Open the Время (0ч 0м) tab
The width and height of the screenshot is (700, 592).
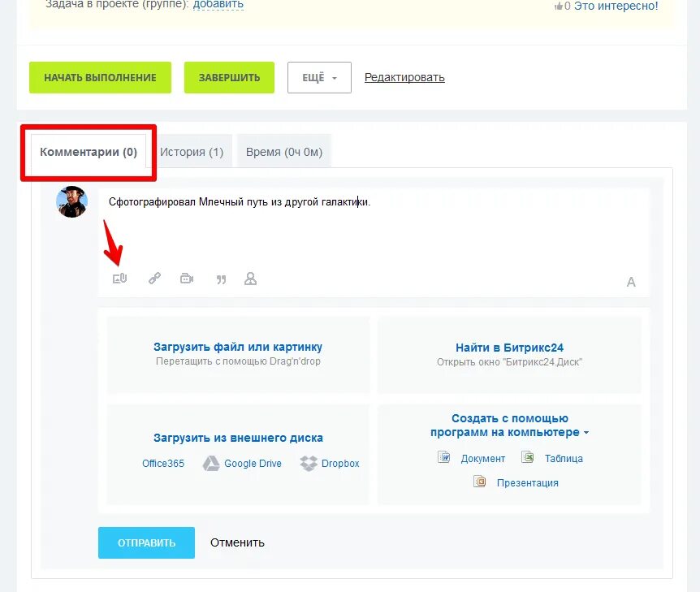coord(284,152)
